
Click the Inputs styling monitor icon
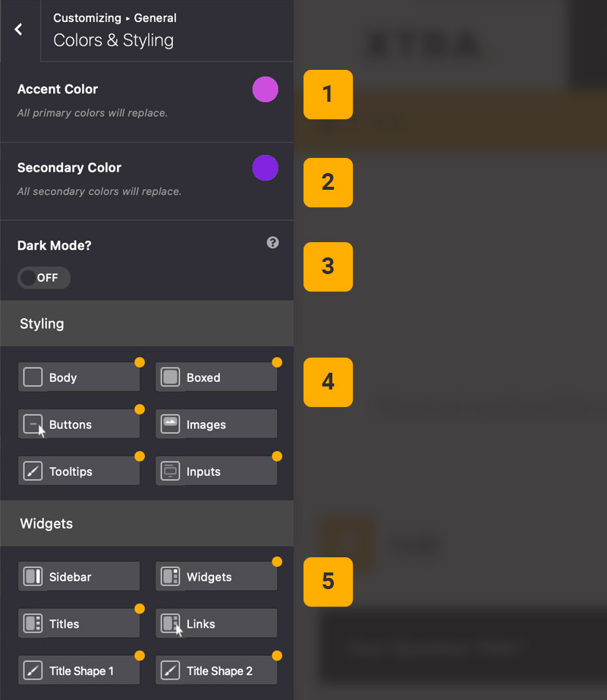(170, 471)
